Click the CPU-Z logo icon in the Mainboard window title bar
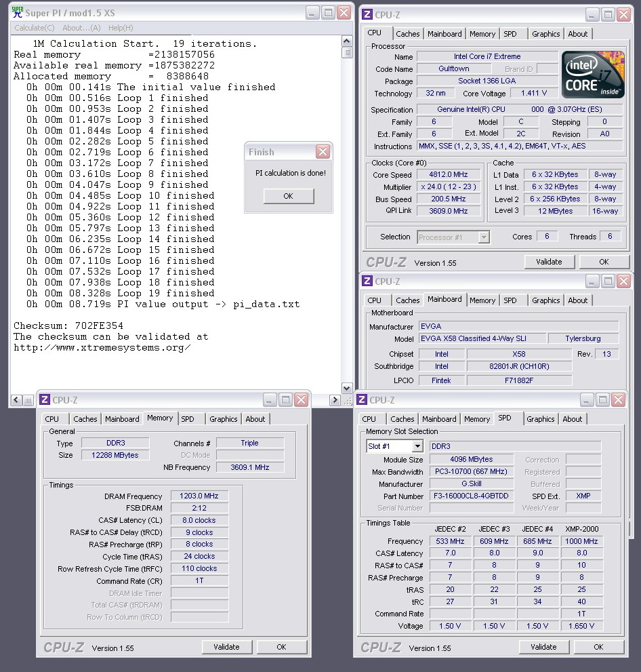Screen dimensions: 641x672 click(x=367, y=281)
